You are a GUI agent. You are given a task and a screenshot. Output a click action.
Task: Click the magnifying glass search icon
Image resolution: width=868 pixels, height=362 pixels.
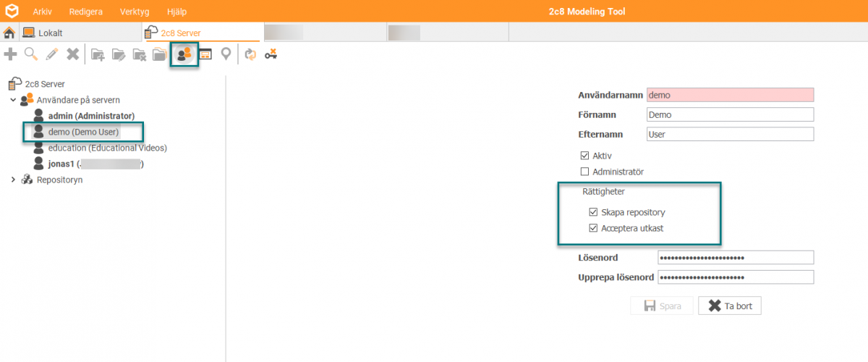coord(31,54)
